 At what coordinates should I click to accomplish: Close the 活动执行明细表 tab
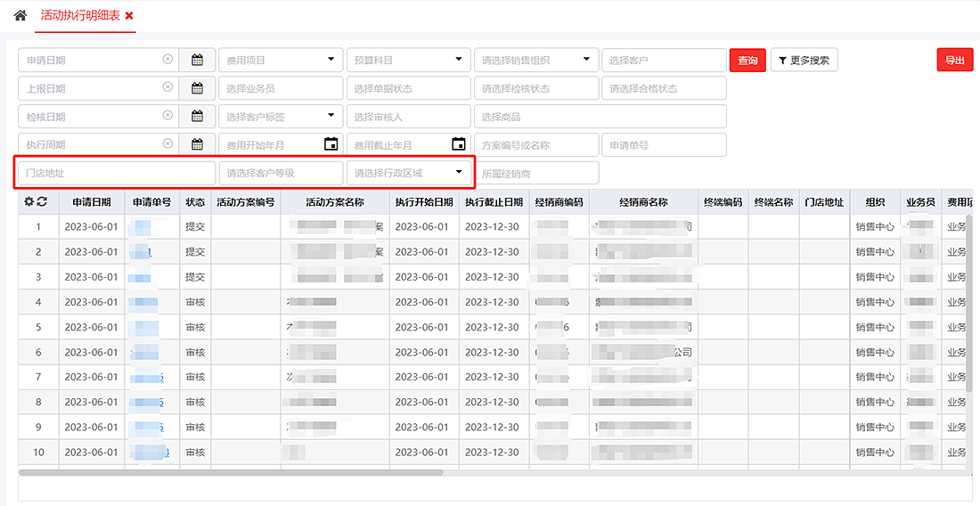tap(130, 16)
